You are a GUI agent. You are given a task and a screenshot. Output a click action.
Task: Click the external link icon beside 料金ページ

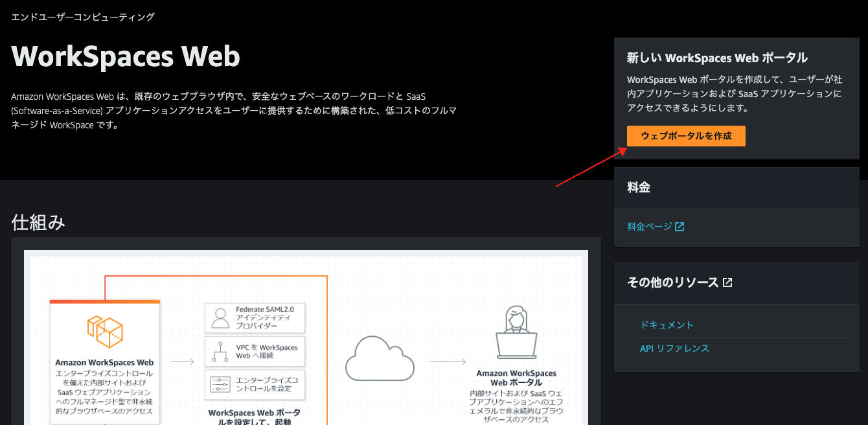(679, 226)
